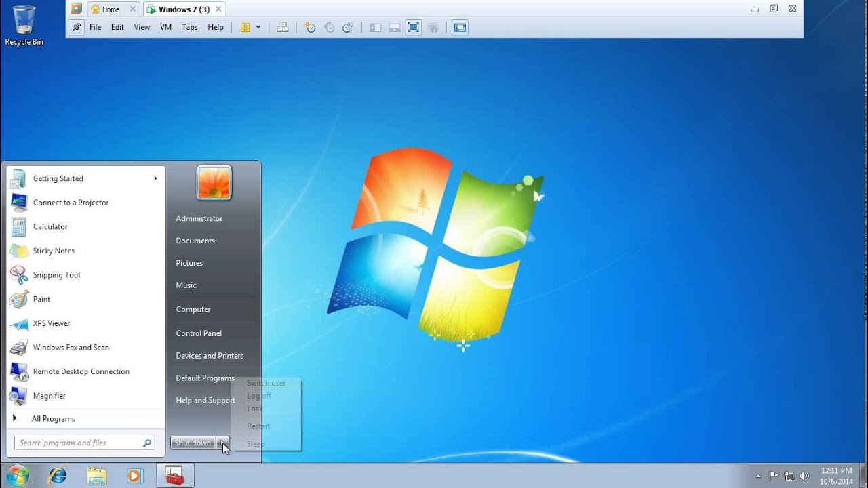Launch XPS Viewer
868x488 pixels.
click(85, 323)
